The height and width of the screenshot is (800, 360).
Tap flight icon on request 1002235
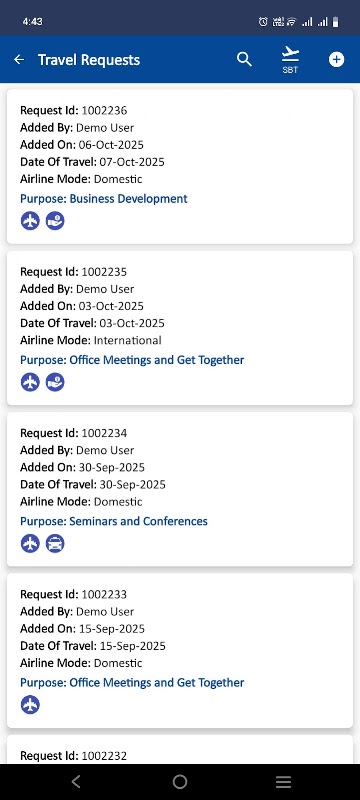[x=30, y=382]
